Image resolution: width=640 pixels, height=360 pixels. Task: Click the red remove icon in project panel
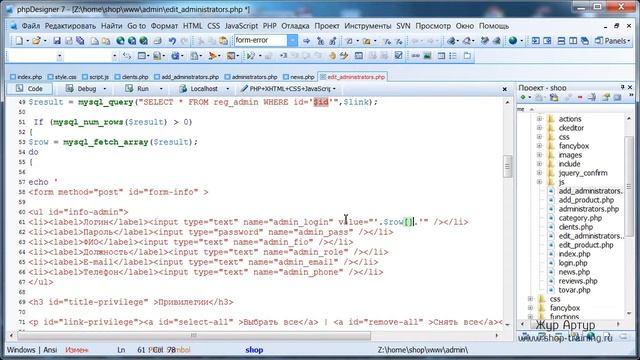tap(580, 97)
